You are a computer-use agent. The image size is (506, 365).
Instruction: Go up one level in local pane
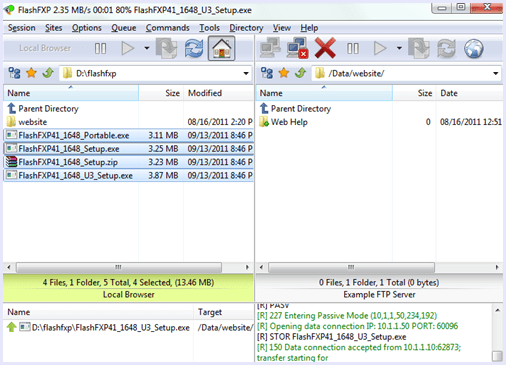48,73
